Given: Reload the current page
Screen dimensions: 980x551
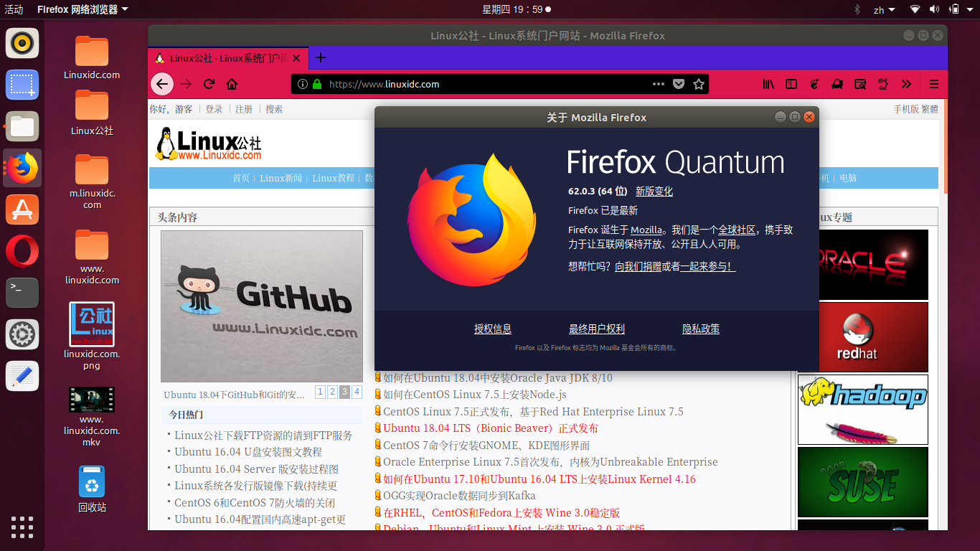Looking at the screenshot, I should [x=209, y=84].
